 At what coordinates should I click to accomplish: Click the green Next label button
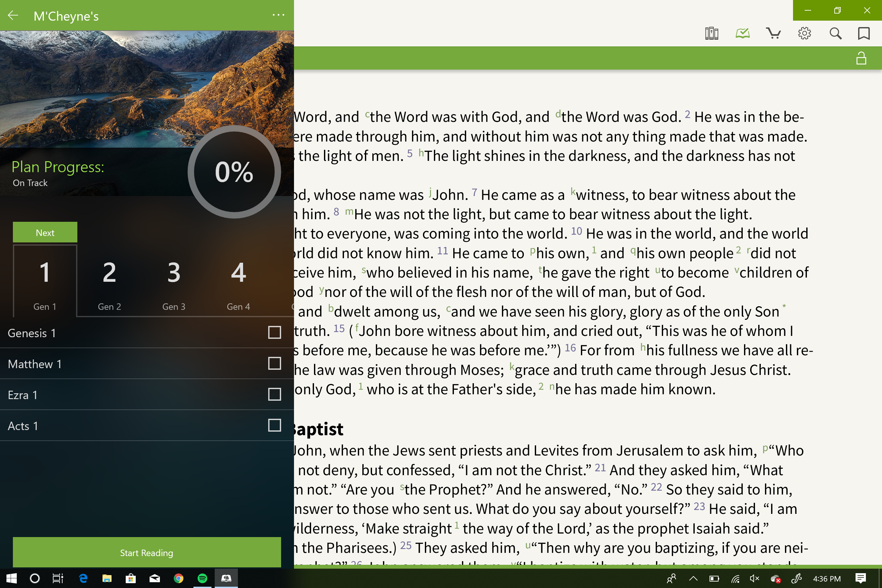tap(45, 232)
